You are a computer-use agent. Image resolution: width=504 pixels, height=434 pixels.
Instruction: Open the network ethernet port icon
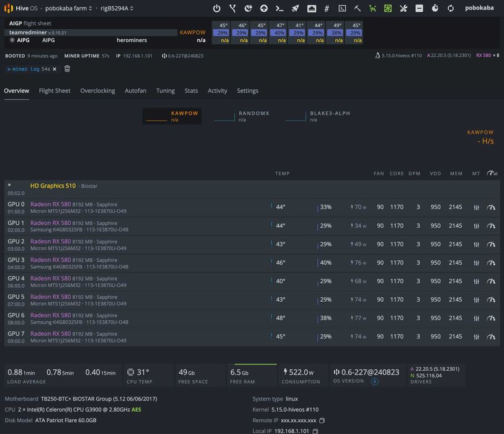click(311, 8)
